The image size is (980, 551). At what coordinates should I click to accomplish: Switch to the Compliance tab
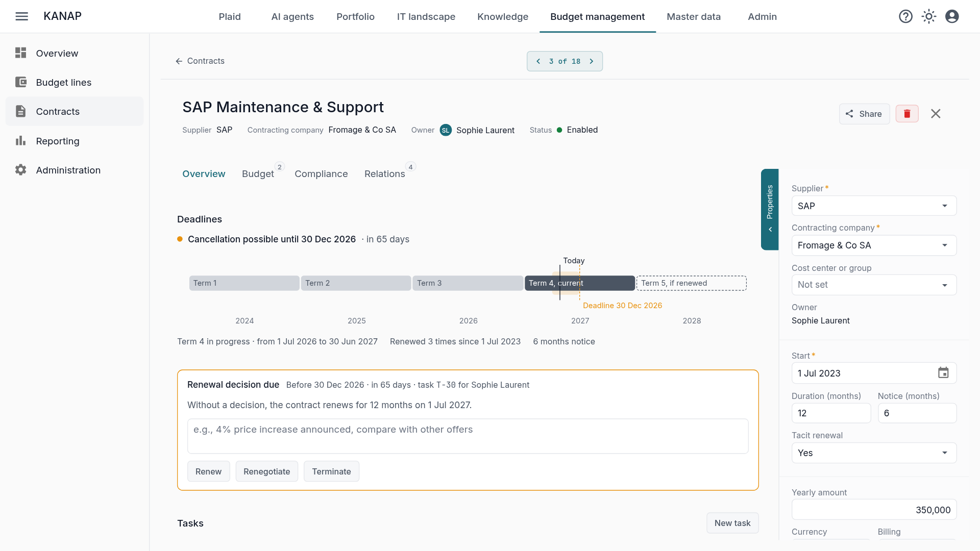321,173
